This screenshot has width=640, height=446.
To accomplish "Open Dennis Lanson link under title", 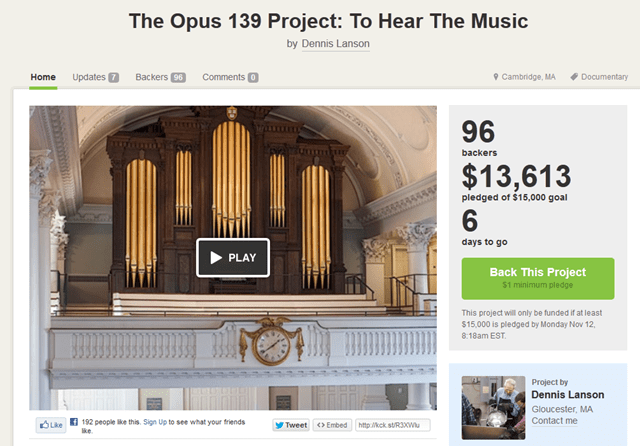I will (x=336, y=44).
